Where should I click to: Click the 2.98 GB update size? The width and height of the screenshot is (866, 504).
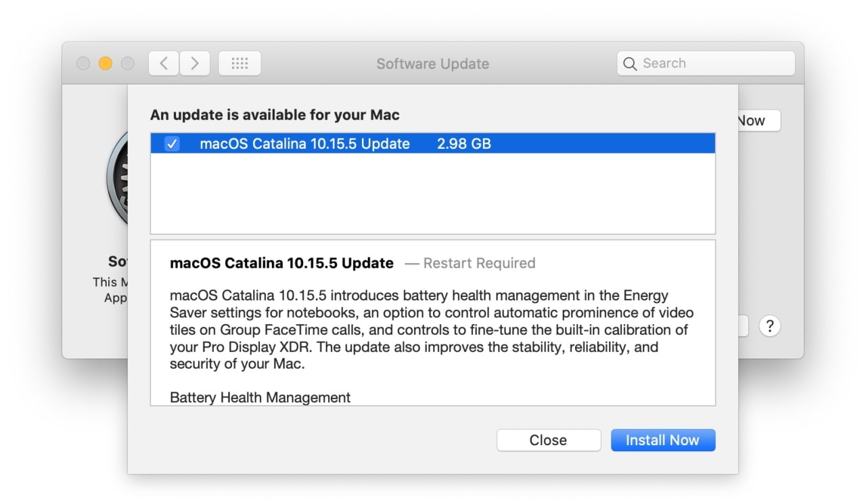[x=463, y=143]
